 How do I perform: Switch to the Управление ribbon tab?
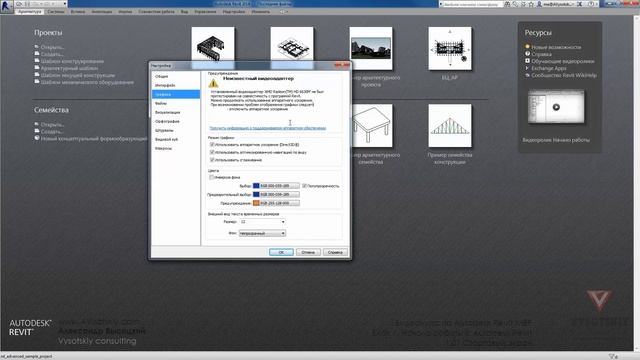coord(205,12)
